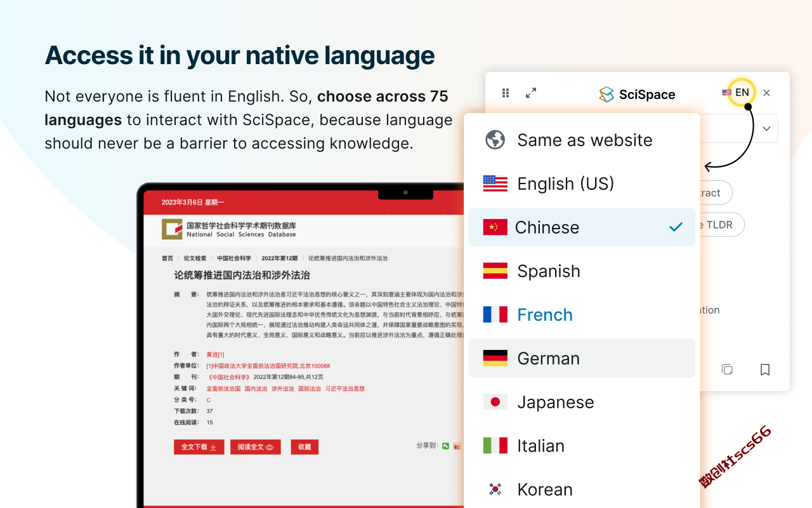Bookmark the response with the bookmark icon
The height and width of the screenshot is (508, 812).
765,370
